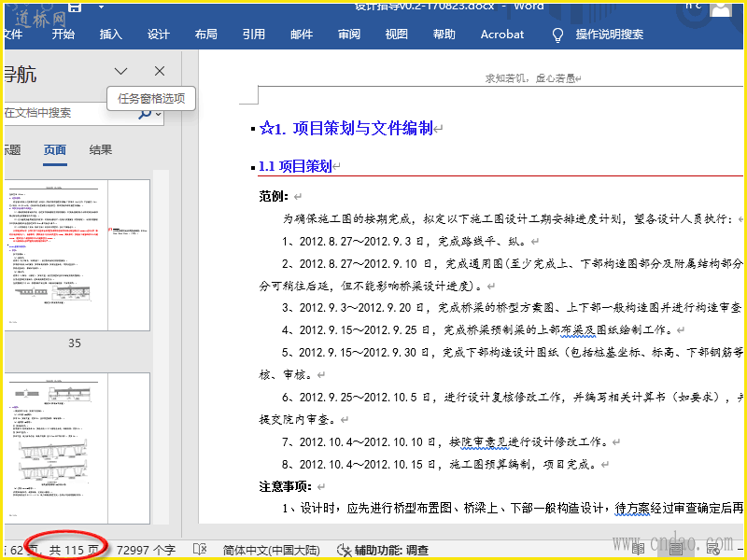747x560 pixels.
Task: Click line 8、2012.10.4~2012.10.15 施工图预算编制
Action: click(439, 464)
